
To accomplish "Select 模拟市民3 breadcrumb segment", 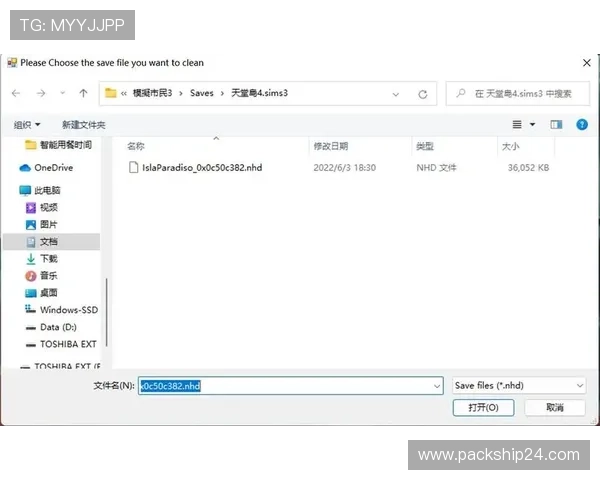I will pyautogui.click(x=152, y=93).
